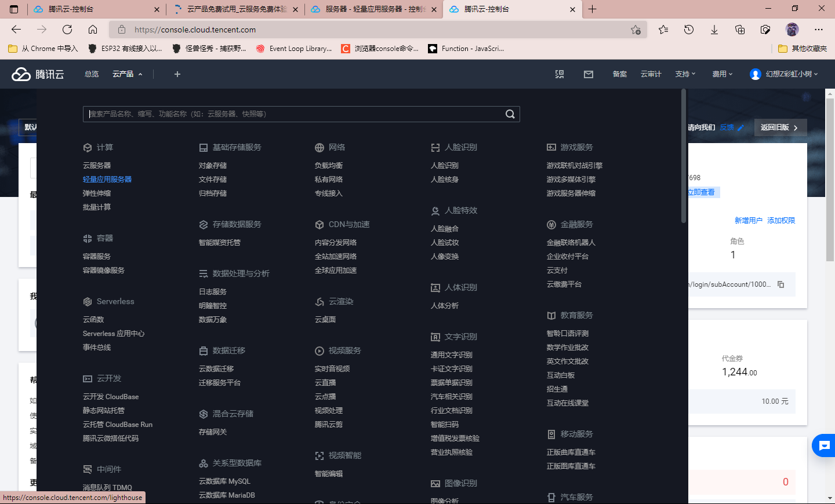Screen dimensions: 835x504
Task: Open 备案 in top navigation
Action: pos(620,74)
